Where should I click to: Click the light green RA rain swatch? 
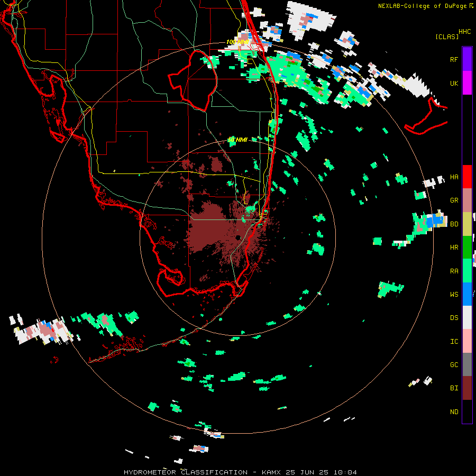pos(467,271)
